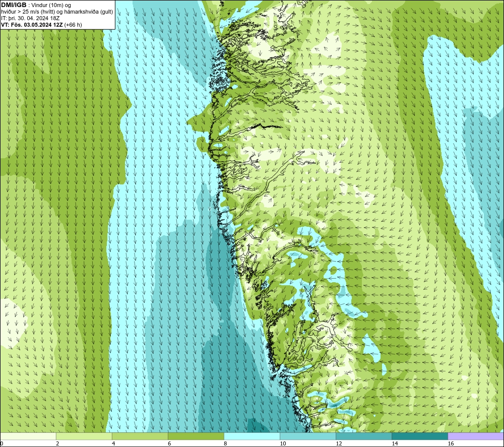The height and width of the screenshot is (447, 504).
Task: Click the '0' scale label
Action: click(x=2, y=443)
